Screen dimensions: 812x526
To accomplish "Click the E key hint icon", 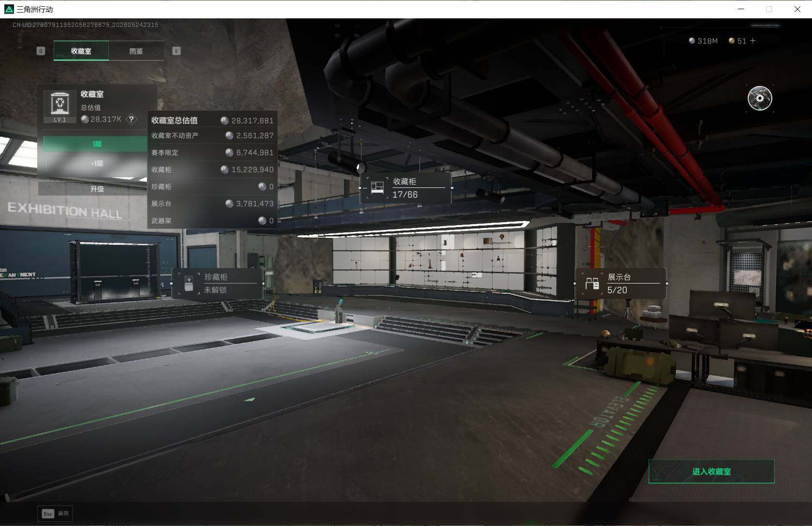I will 176,51.
